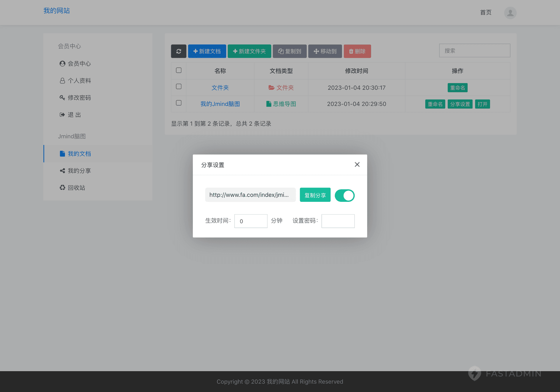Open change password sidebar item
This screenshot has width=560, height=392.
79,98
